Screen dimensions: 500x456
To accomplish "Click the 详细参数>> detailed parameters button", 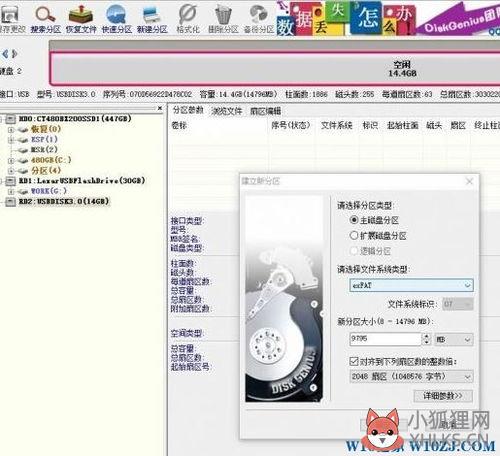I will (443, 396).
